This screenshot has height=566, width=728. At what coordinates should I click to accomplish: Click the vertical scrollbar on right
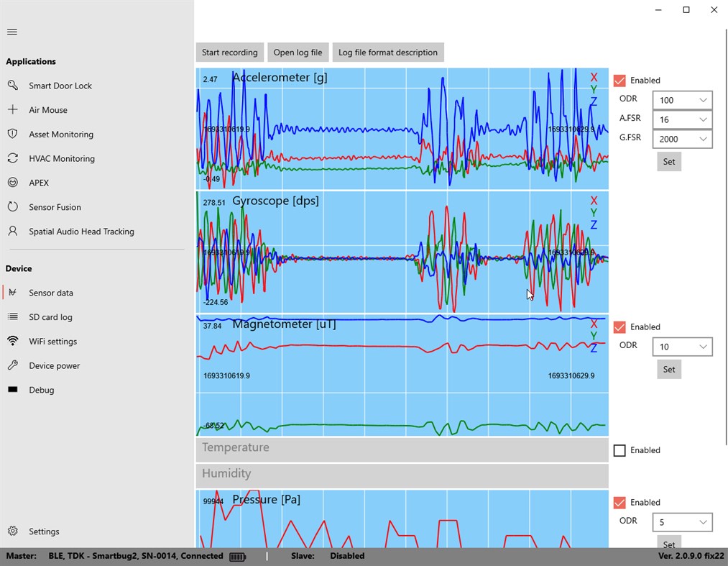pos(726,237)
